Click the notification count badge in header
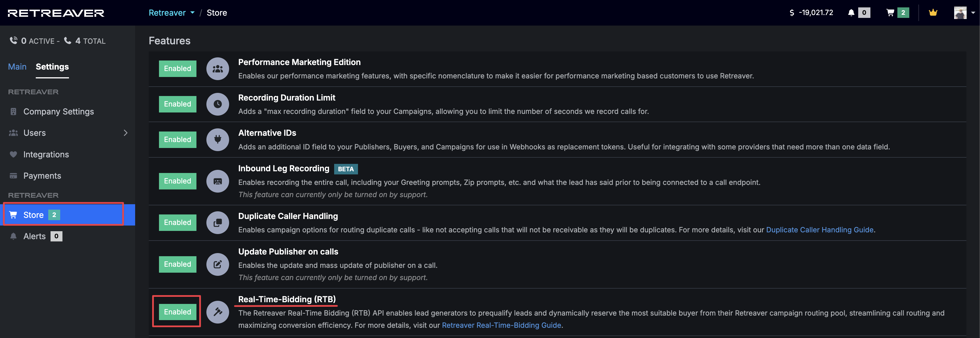The height and width of the screenshot is (338, 980). (864, 13)
